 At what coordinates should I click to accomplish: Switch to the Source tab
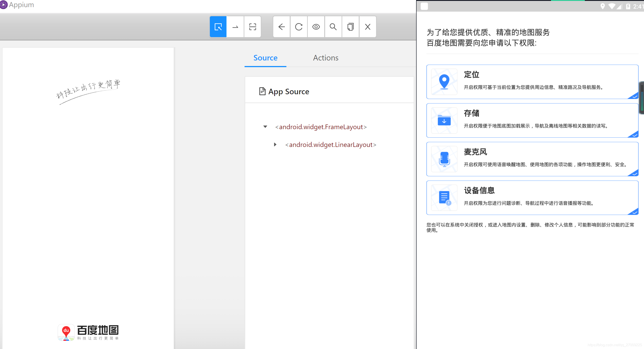pyautogui.click(x=265, y=58)
